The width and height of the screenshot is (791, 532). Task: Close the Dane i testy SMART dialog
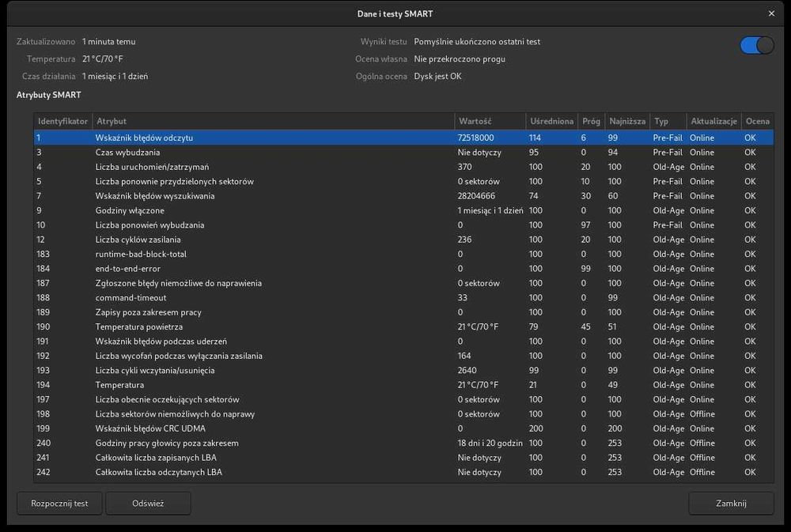pos(771,13)
